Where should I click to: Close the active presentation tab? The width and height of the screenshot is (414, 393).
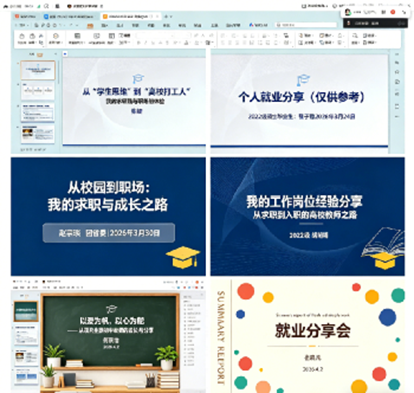pos(157,16)
